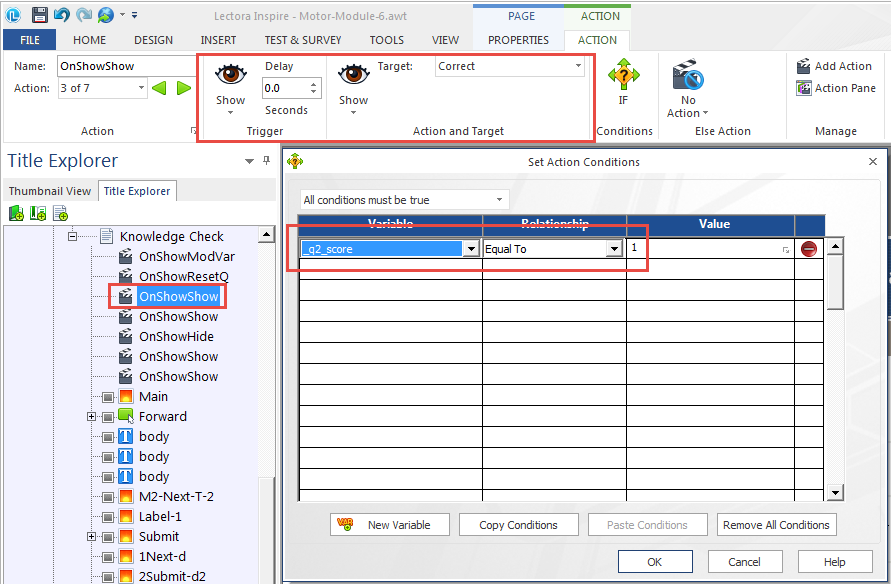
Task: Click the condition Value cell containing 1
Action: 710,249
